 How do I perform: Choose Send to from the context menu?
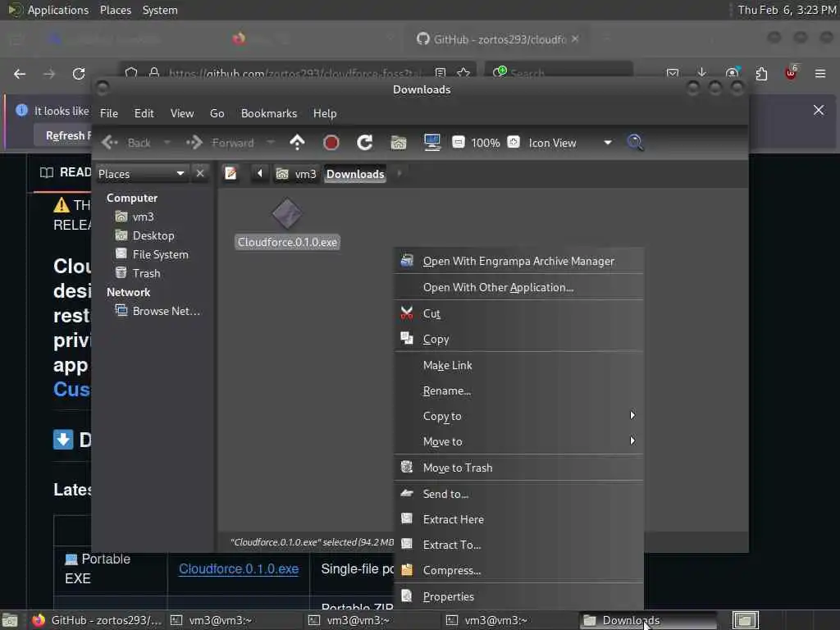point(518,494)
